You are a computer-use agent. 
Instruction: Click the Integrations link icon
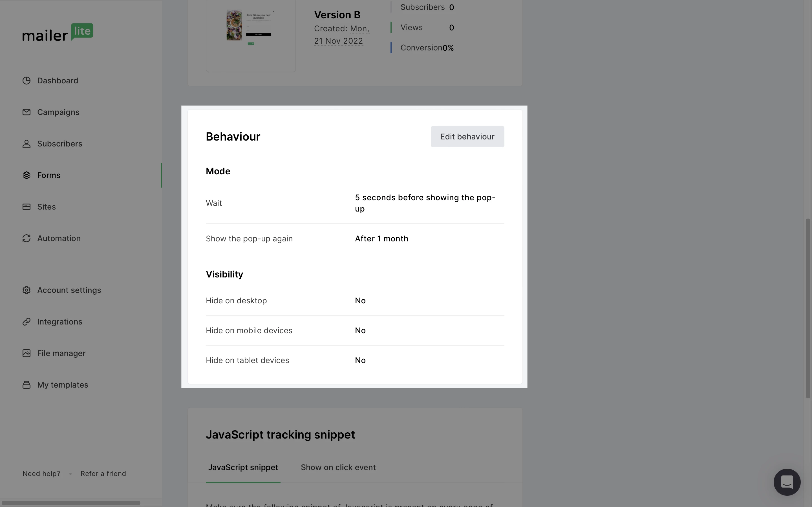tap(27, 322)
